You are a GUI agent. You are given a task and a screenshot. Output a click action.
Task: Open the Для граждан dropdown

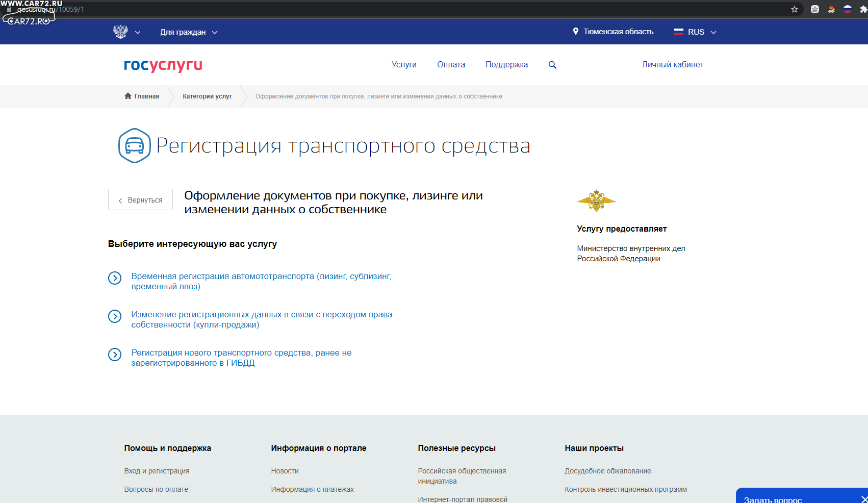tap(189, 32)
